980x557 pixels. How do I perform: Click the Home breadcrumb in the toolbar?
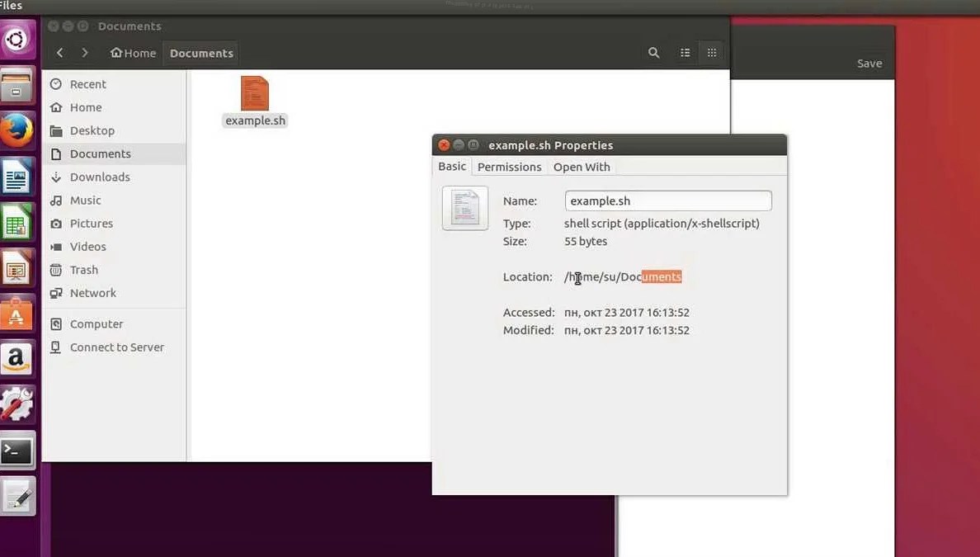133,52
